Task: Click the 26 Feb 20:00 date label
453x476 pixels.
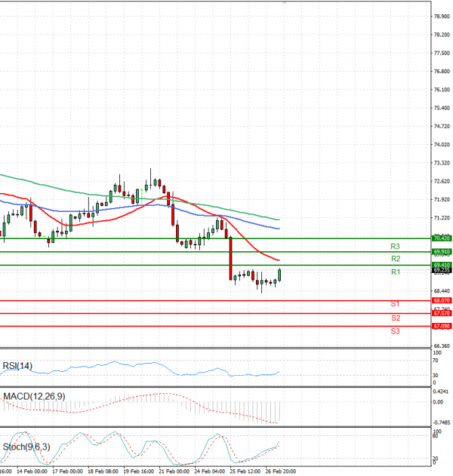Action: (281, 471)
